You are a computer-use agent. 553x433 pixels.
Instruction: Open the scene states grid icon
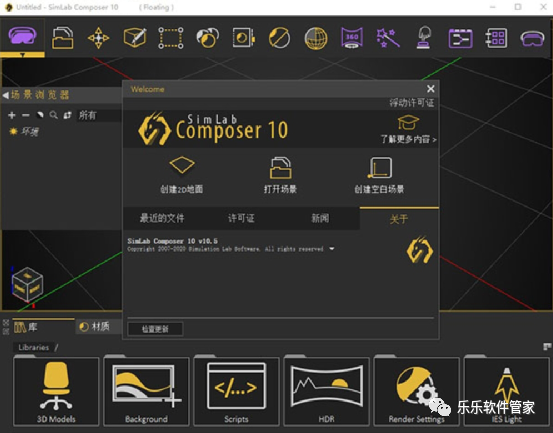(496, 38)
